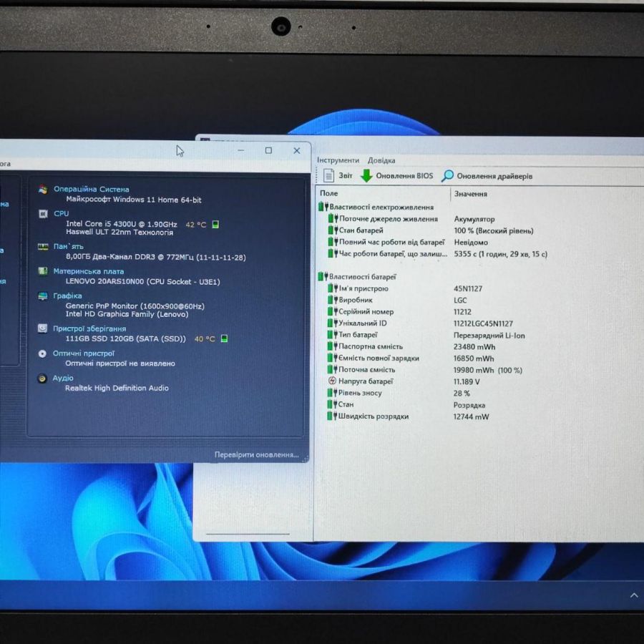This screenshot has width=644, height=644.
Task: Click the Windows flag icon in Speccy
Action: coord(43,190)
